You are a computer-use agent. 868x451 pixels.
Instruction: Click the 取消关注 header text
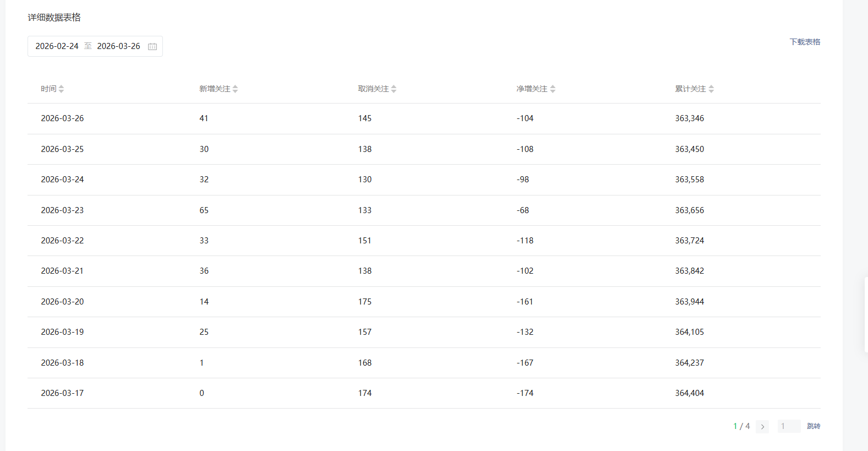tap(373, 89)
